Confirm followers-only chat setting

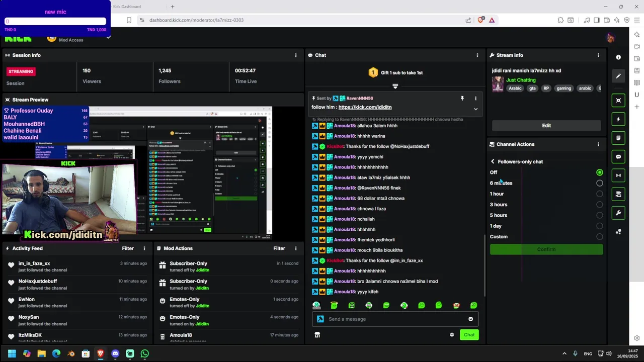pyautogui.click(x=546, y=249)
